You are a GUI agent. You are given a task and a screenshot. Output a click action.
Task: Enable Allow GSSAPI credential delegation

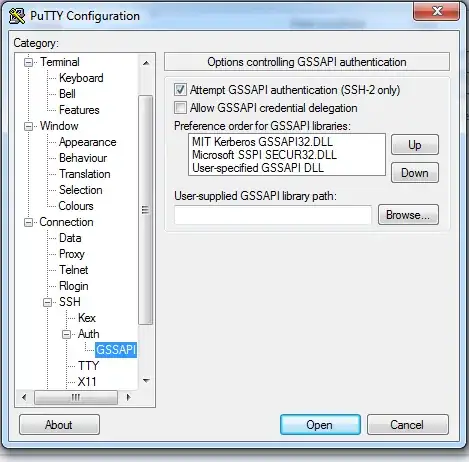180,108
